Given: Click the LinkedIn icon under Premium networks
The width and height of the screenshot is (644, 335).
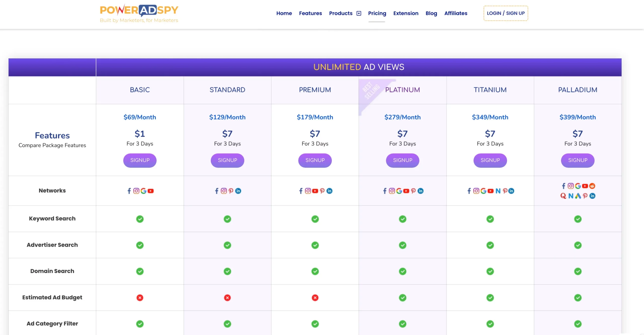Looking at the screenshot, I should tap(330, 191).
